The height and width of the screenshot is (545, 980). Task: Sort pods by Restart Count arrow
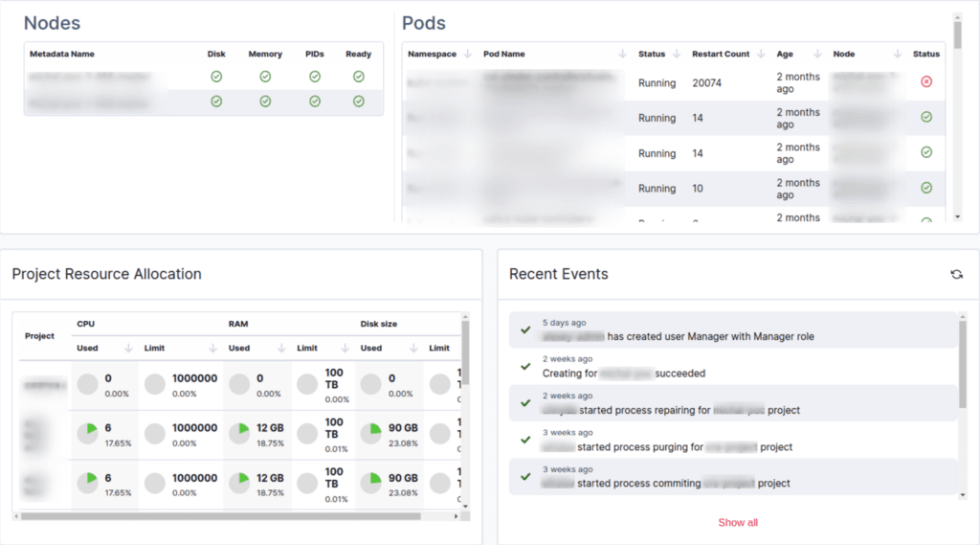[761, 55]
